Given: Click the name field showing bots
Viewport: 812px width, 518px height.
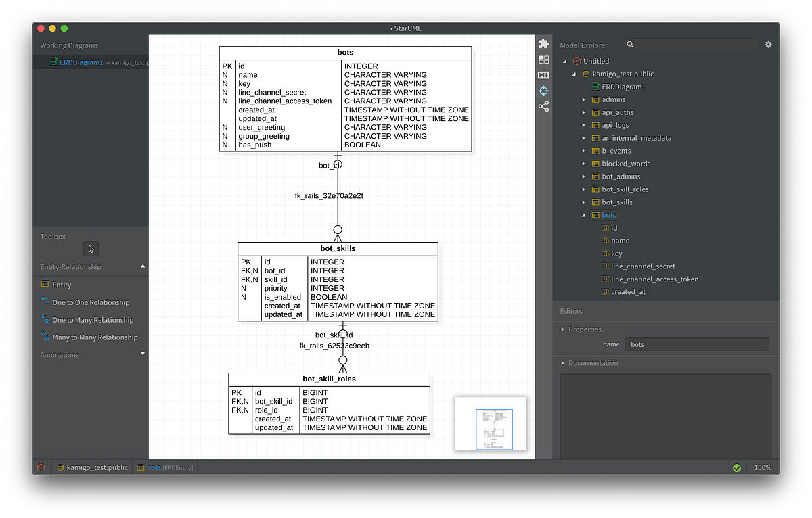Looking at the screenshot, I should pos(697,344).
